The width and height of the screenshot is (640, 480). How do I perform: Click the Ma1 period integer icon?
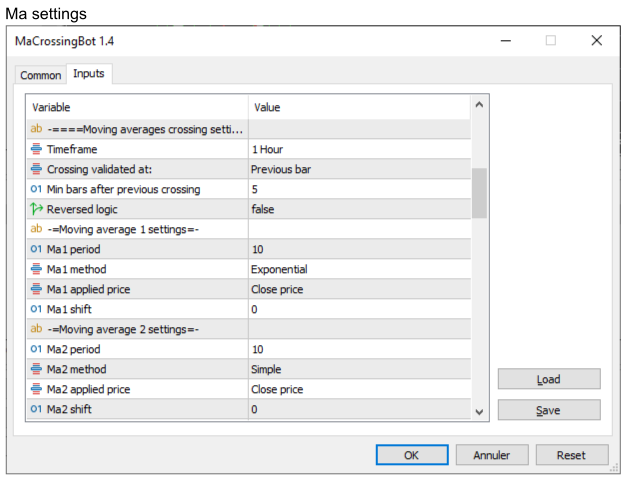[x=36, y=249]
